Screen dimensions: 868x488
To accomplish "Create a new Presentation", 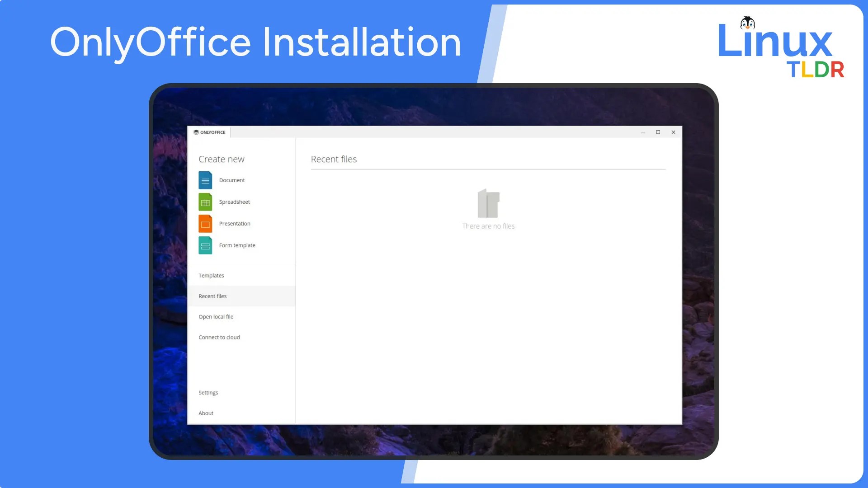I will point(234,223).
